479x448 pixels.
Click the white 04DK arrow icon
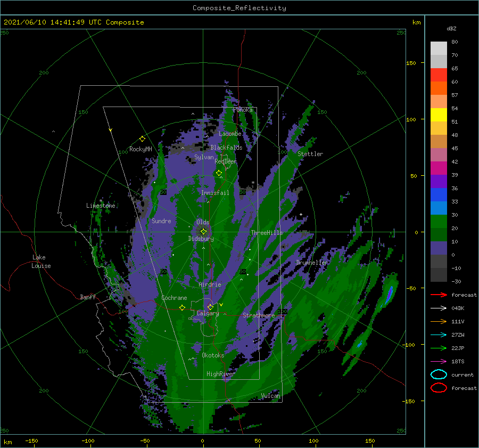tap(439, 308)
